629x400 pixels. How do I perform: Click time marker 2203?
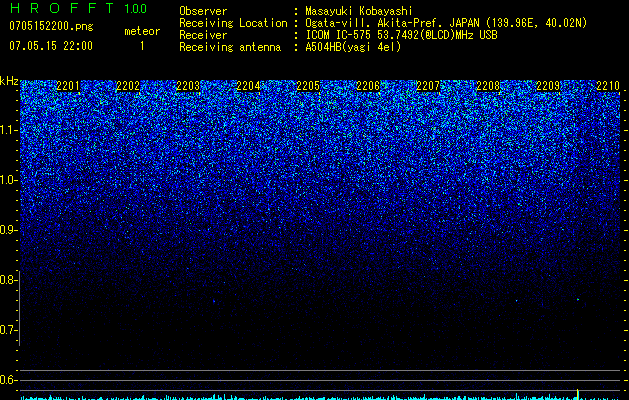pos(188,86)
